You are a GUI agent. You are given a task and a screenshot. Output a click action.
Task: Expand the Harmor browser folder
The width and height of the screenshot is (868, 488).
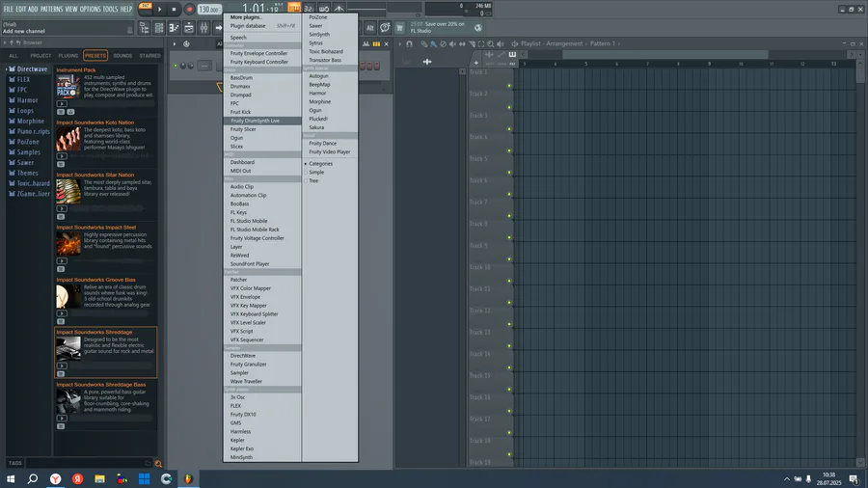pos(23,100)
